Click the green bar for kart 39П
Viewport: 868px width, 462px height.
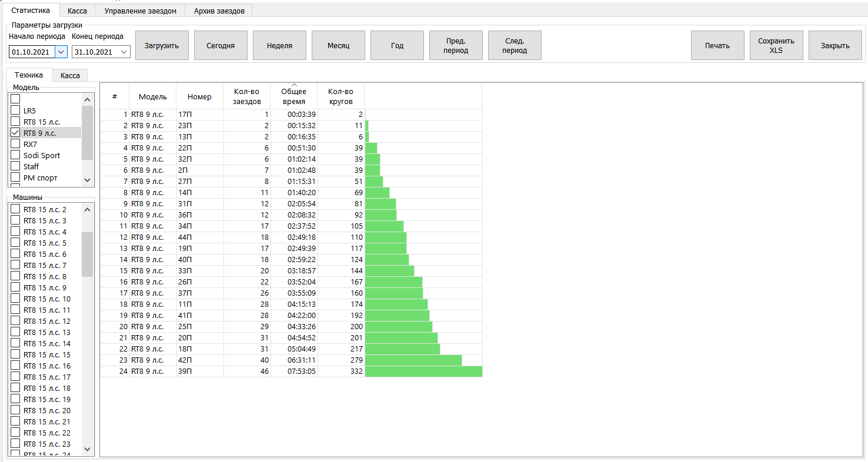click(423, 371)
